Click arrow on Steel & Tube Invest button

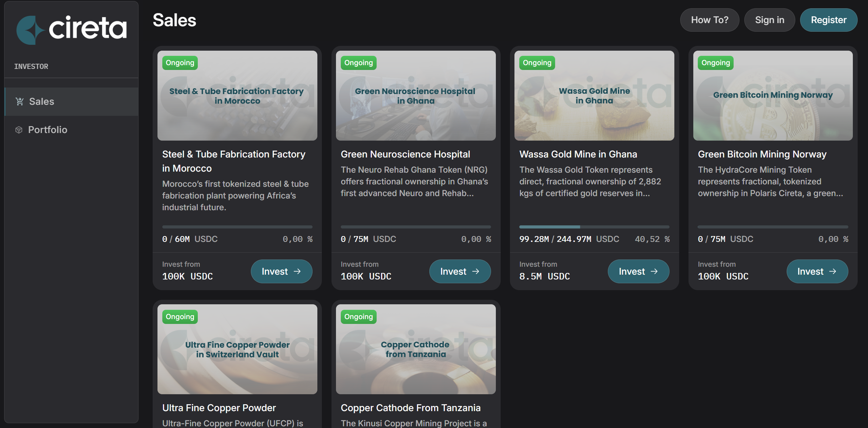297,272
